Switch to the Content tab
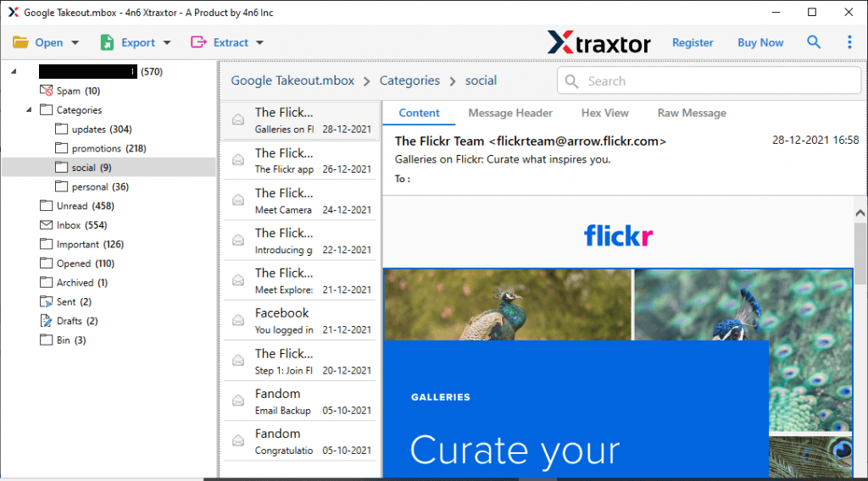The width and height of the screenshot is (868, 481). point(419,113)
